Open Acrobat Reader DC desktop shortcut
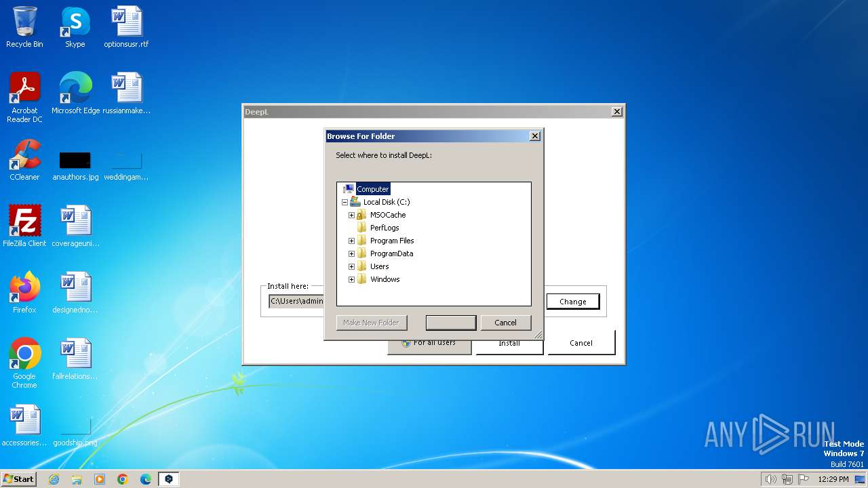 (24, 98)
